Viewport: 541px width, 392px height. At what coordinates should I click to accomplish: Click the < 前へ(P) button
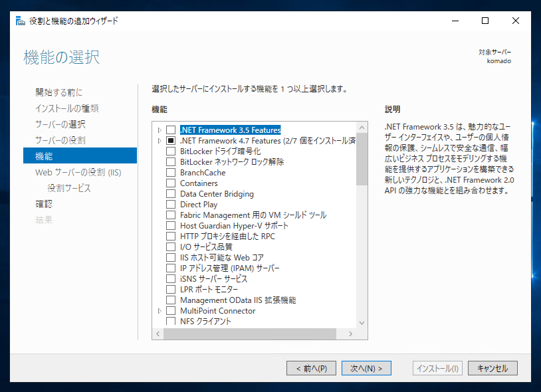tap(311, 368)
